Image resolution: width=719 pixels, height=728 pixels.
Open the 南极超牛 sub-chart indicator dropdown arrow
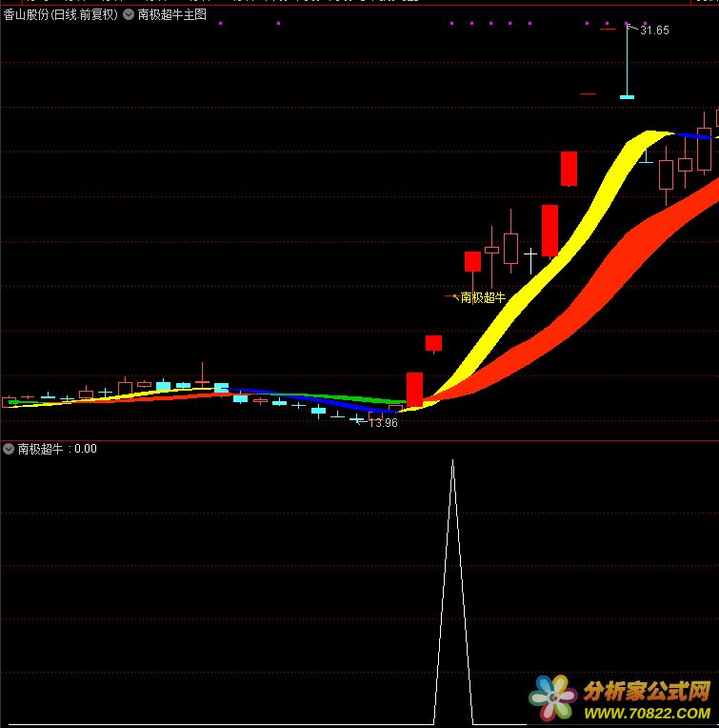coord(9,449)
